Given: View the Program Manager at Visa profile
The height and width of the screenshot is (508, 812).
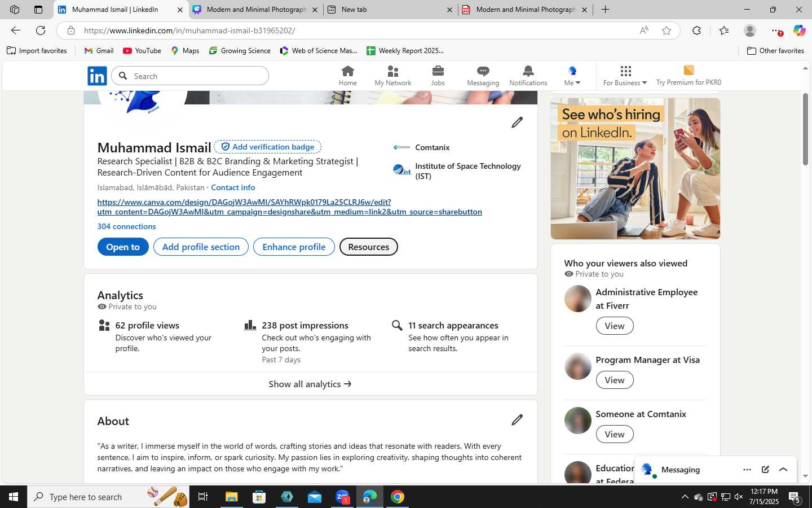Looking at the screenshot, I should 614,380.
